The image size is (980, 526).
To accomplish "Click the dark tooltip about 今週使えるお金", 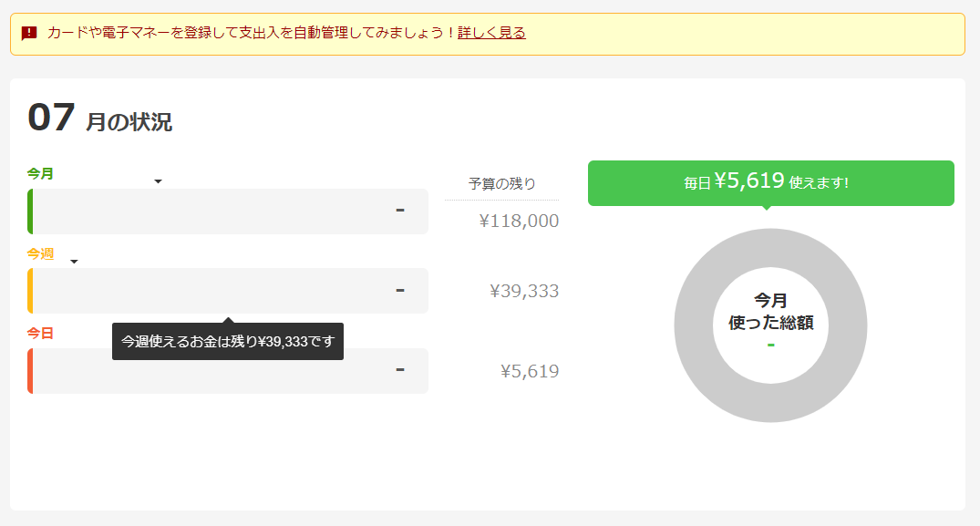I will [x=228, y=342].
